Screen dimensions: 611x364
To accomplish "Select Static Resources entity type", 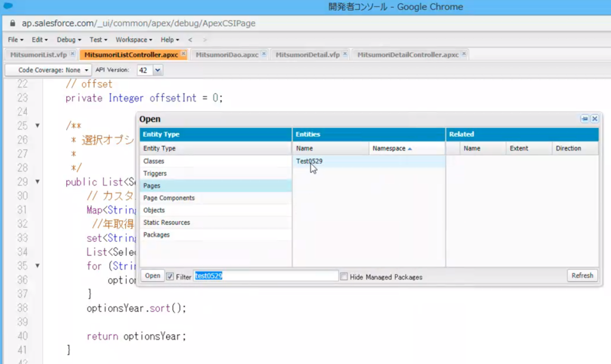I will pyautogui.click(x=216, y=223).
